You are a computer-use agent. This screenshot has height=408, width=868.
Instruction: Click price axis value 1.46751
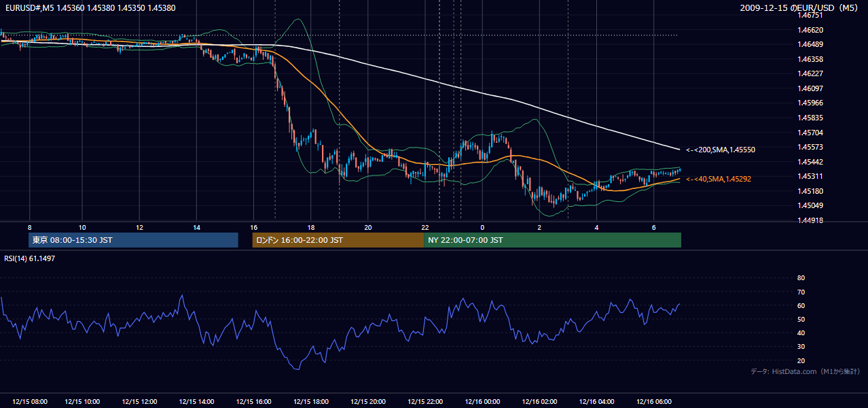pos(810,15)
